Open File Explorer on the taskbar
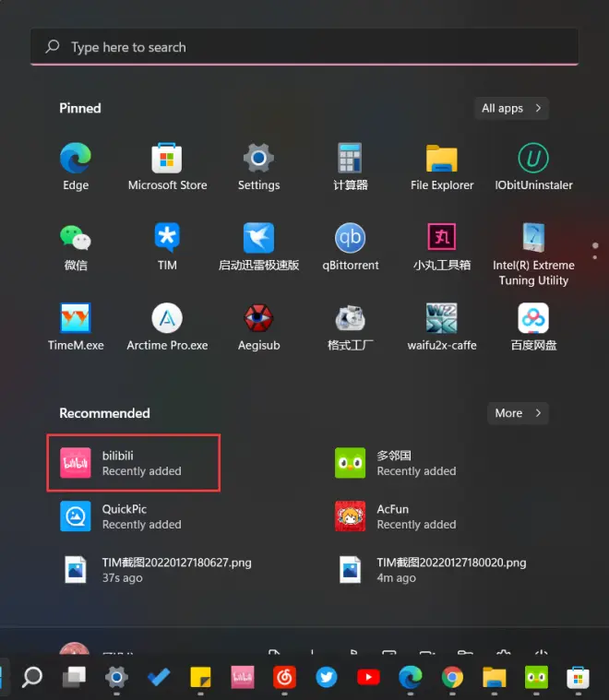The height and width of the screenshot is (700, 609). click(495, 677)
